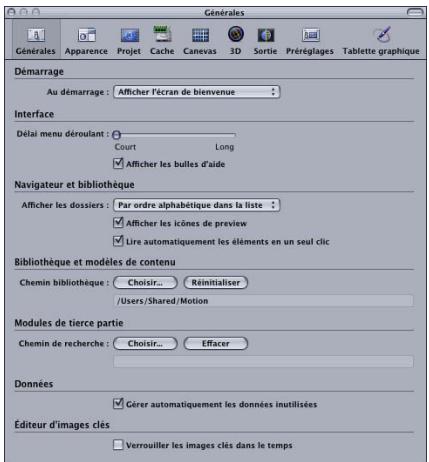
Task: Open the Apparence preferences pane icon
Action: (x=86, y=40)
